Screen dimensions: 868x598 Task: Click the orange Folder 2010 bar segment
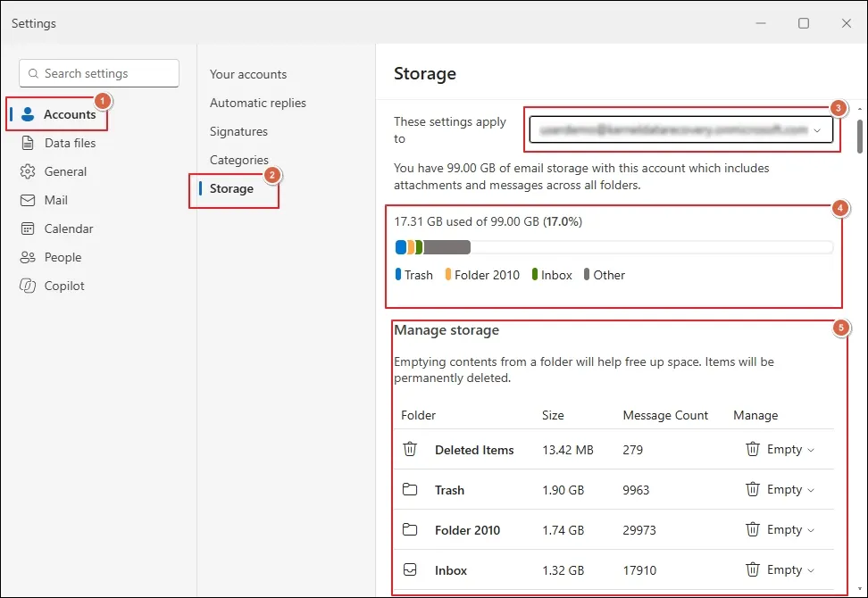tap(412, 247)
